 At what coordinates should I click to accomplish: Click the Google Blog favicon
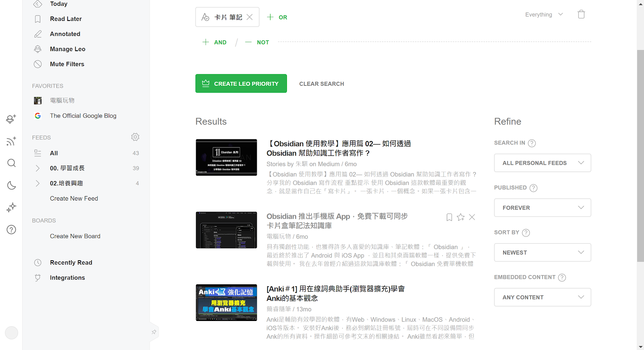(37, 116)
